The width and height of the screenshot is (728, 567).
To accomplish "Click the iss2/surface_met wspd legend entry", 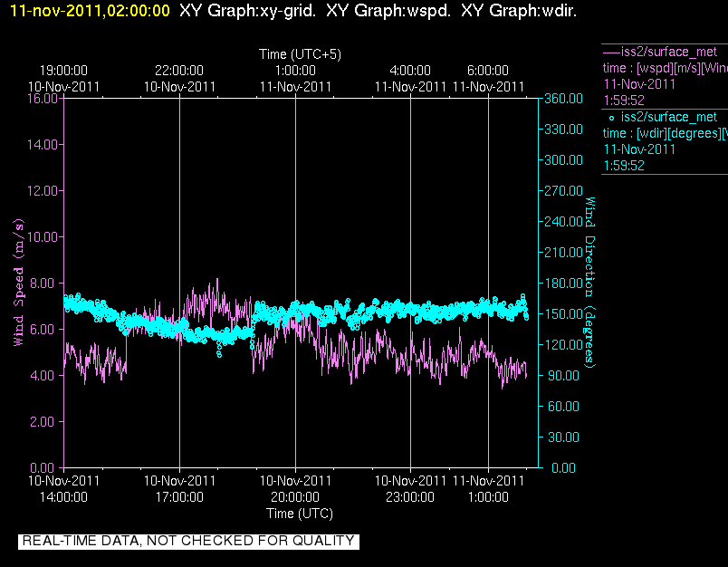I will pyautogui.click(x=669, y=52).
